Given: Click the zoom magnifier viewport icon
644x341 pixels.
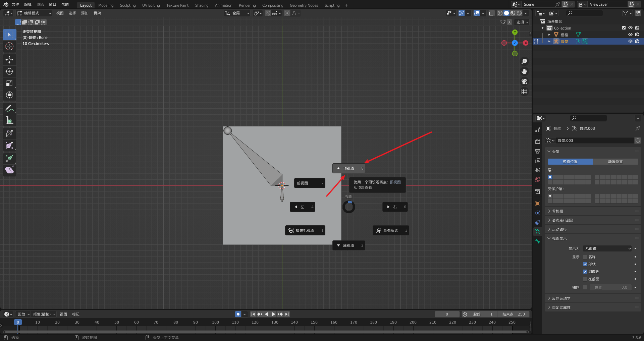Looking at the screenshot, I should pos(524,61).
